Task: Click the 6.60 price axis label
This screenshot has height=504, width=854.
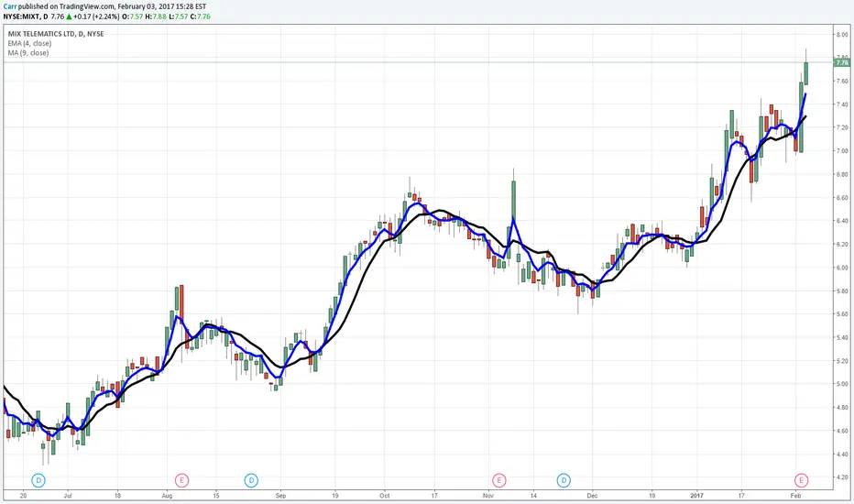Action: click(x=842, y=198)
